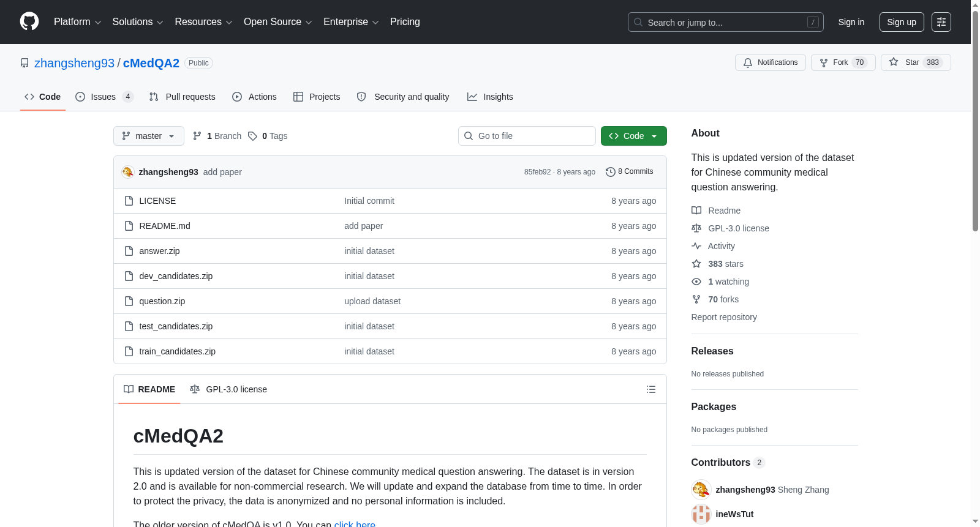
Task: Click the repository book icon beside zhangsheng93
Action: pyautogui.click(x=24, y=63)
